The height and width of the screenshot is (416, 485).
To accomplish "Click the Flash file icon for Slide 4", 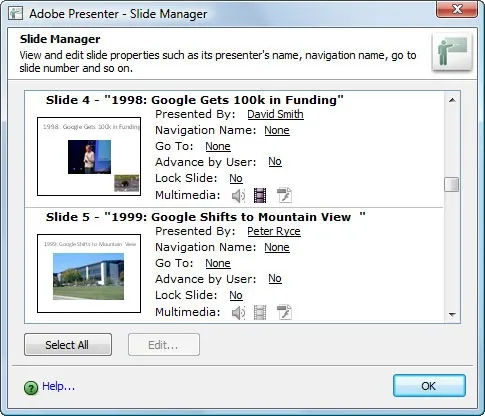I will pyautogui.click(x=285, y=195).
